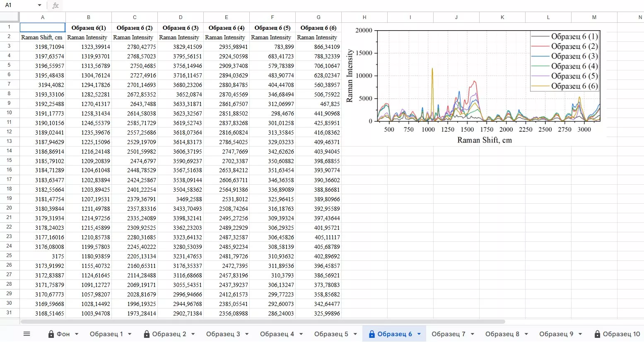Click the select-all corner box of the grid
Image resolution: width=644 pixels, height=342 pixels.
pyautogui.click(x=10, y=17)
